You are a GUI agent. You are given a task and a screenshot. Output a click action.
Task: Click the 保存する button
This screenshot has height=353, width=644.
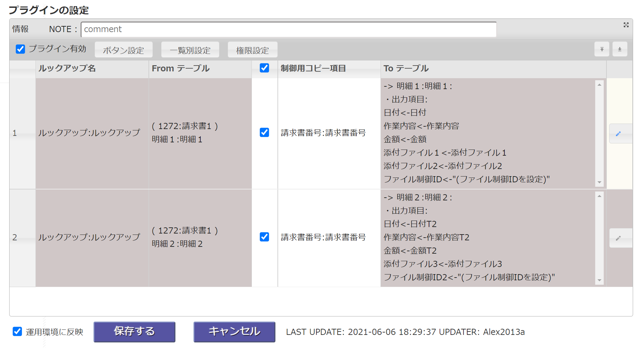coord(134,332)
